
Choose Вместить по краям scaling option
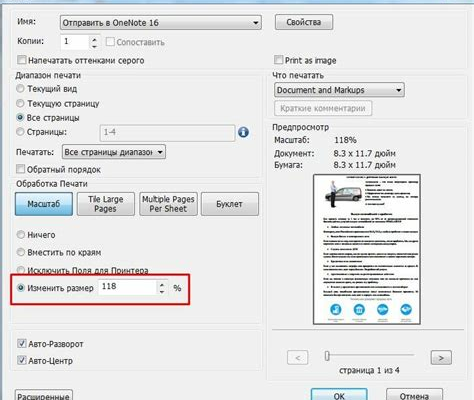(21, 252)
